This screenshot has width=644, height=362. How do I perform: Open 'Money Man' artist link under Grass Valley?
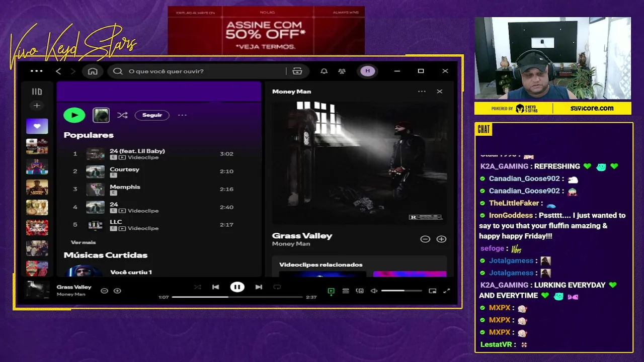coord(291,244)
